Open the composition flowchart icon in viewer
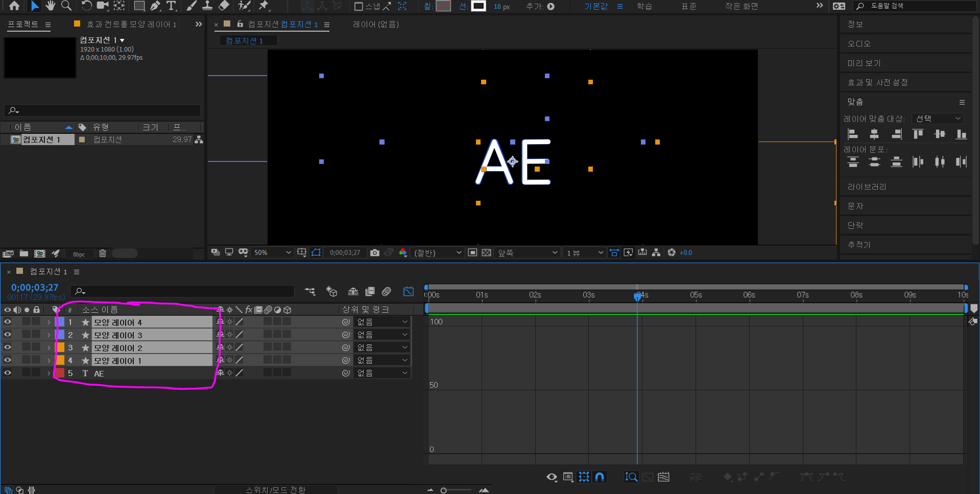This screenshot has height=494, width=980. click(x=656, y=253)
